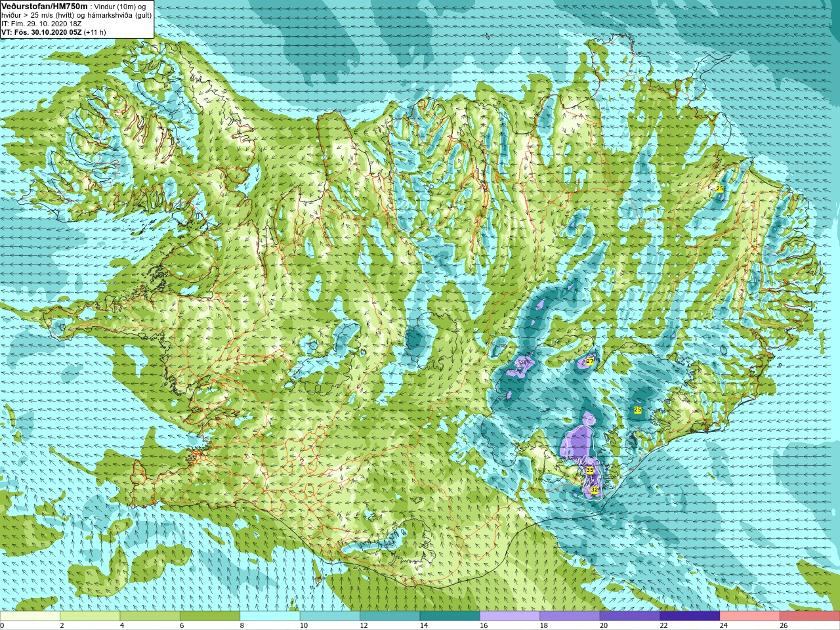Pick the 0–2 m/s pale yellow swatch
The width and height of the screenshot is (840, 630).
click(30, 616)
